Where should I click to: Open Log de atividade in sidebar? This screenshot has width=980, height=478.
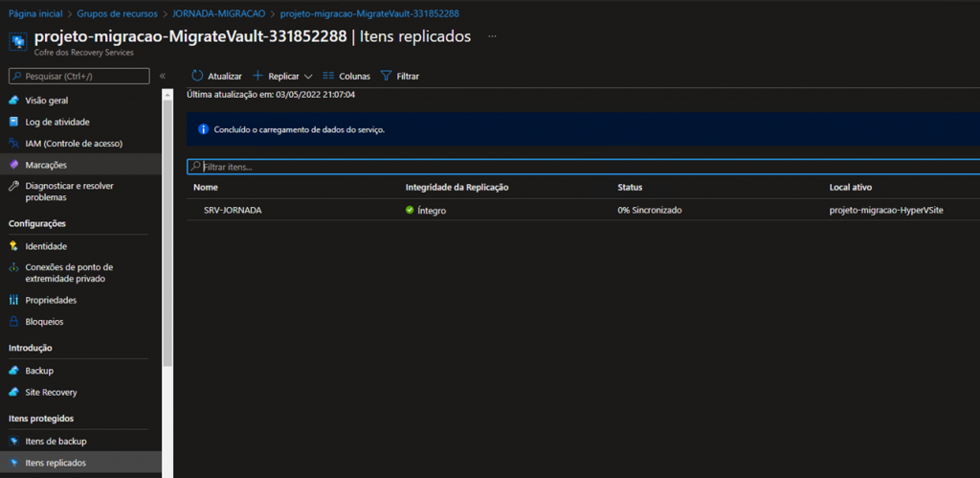point(57,122)
